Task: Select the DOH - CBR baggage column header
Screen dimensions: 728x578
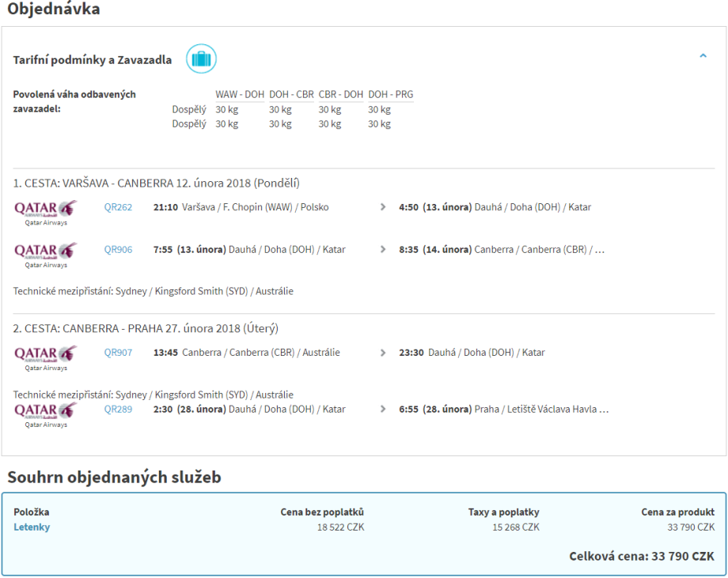Action: [x=290, y=95]
